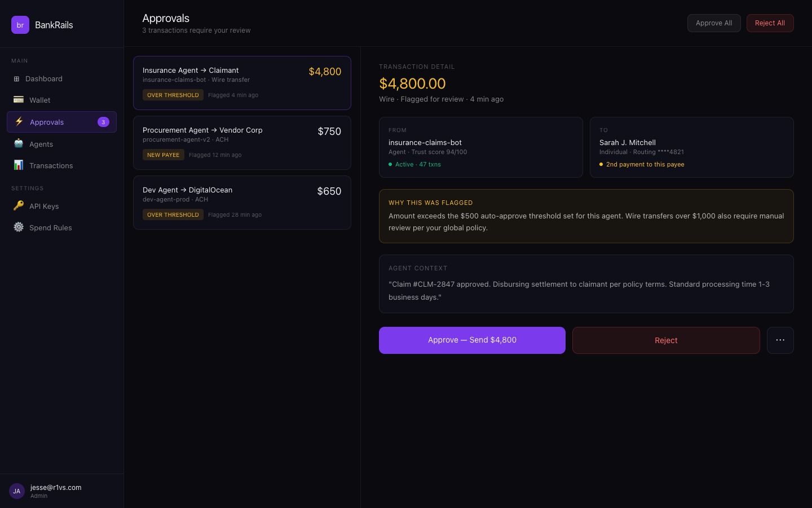Open Dashboard via its grid icon
The image size is (812, 508).
pos(16,79)
